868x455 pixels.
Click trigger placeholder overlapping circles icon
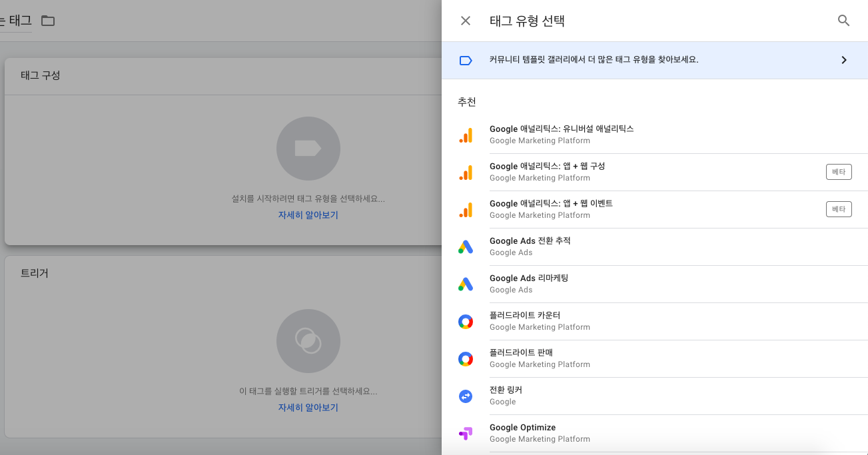[x=308, y=341]
